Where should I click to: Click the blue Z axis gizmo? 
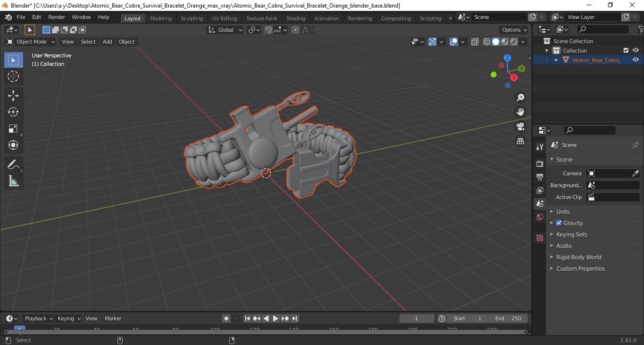[x=507, y=58]
